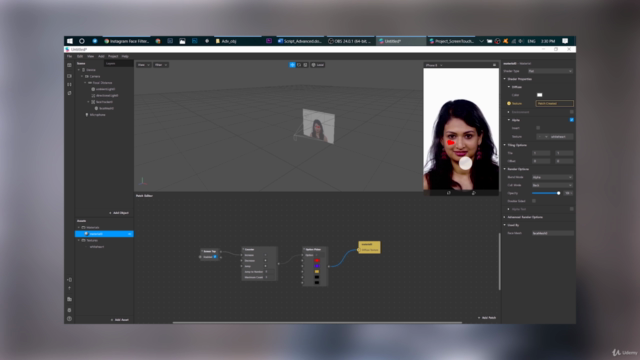Click the test on device sidebar icon
The image size is (640, 360).
pos(69,280)
